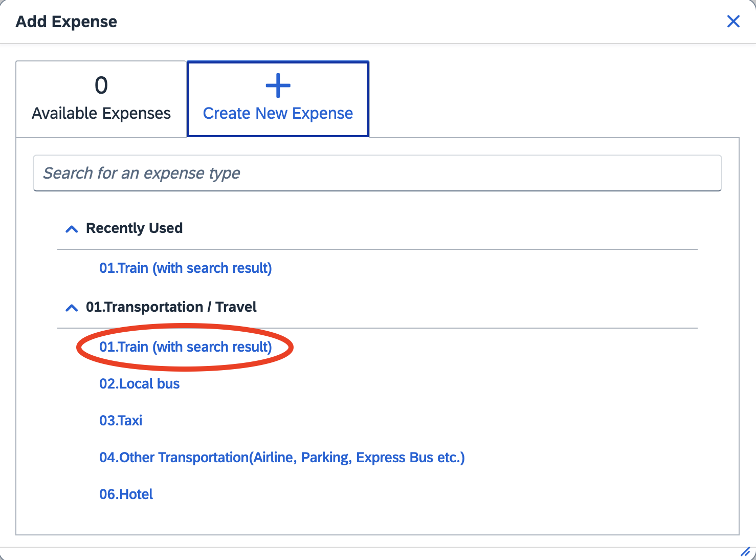Click the 0 available expenses count
This screenshot has height=560, width=756.
101,85
